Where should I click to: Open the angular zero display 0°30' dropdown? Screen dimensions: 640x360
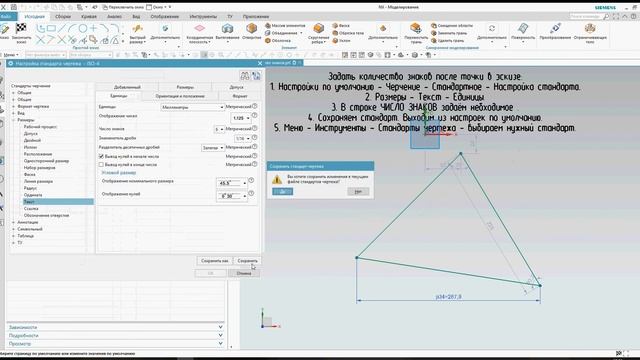click(232, 196)
